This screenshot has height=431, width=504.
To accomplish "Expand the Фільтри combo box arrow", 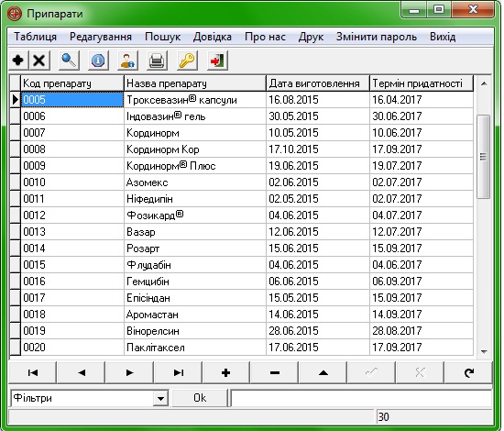I will 160,399.
